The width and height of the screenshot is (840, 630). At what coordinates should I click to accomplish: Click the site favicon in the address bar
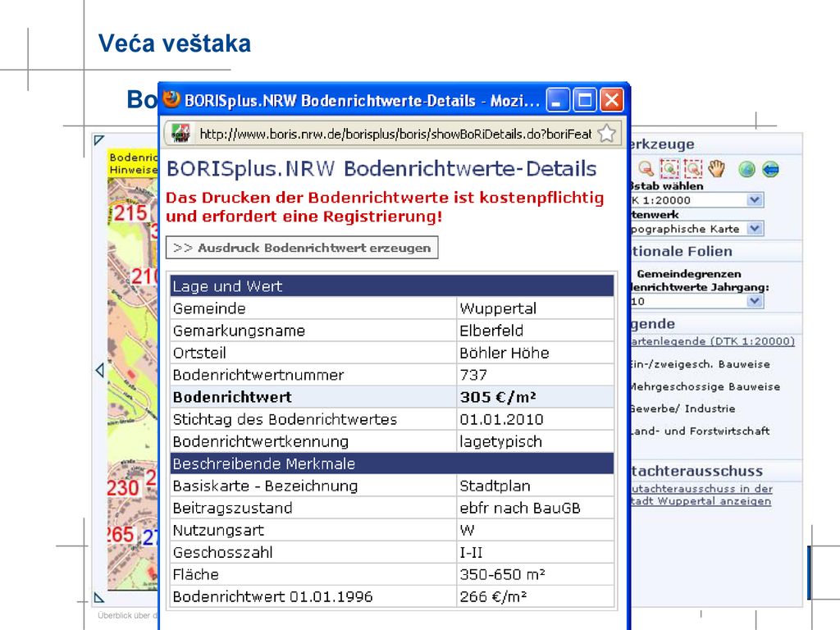coord(181,133)
